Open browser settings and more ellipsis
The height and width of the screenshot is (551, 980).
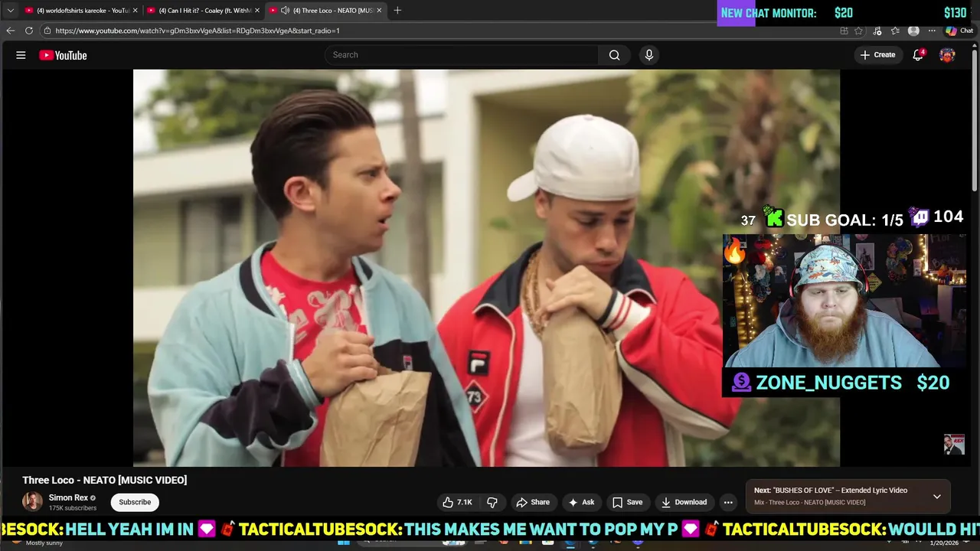point(932,31)
